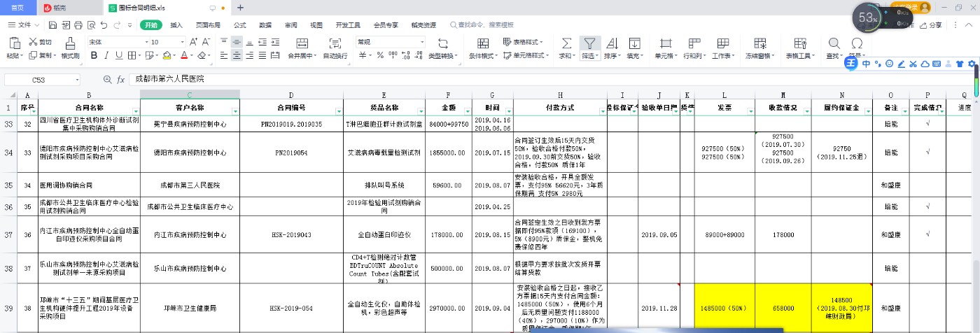The height and width of the screenshot is (333, 980).
Task: Switch to the 数据 ribbon tab
Action: point(265,24)
